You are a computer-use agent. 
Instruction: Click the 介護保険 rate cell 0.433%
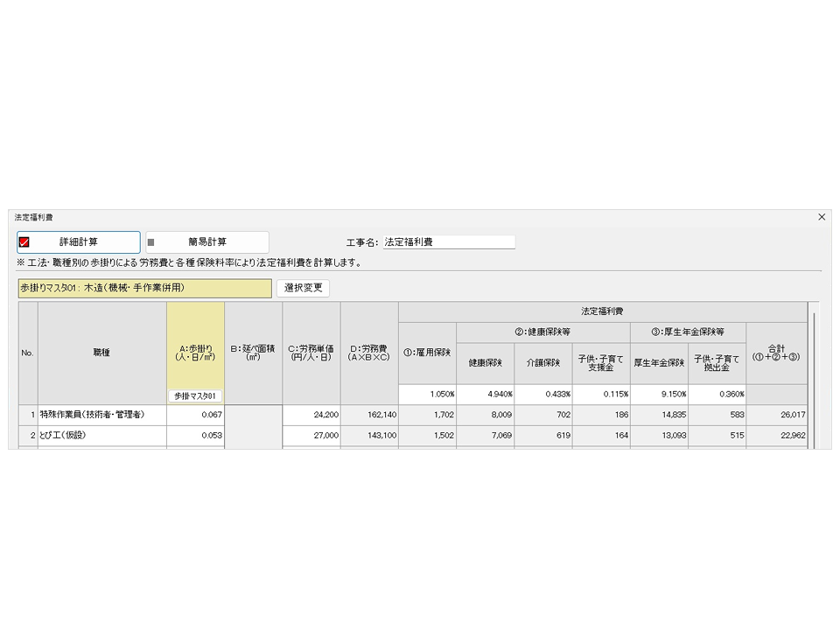543,395
